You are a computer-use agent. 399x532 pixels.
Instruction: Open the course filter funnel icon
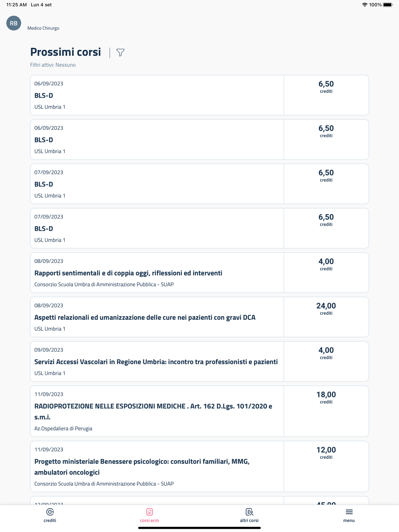(x=120, y=53)
